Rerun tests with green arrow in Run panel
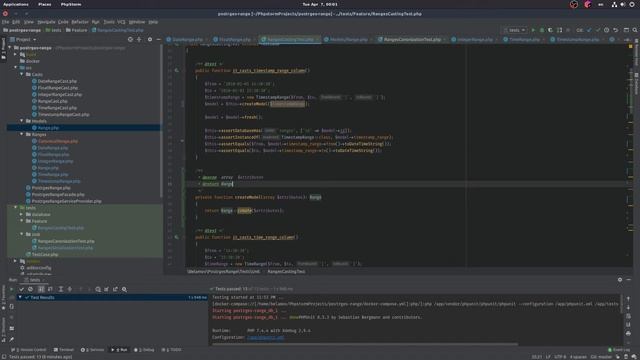 pos(11,289)
